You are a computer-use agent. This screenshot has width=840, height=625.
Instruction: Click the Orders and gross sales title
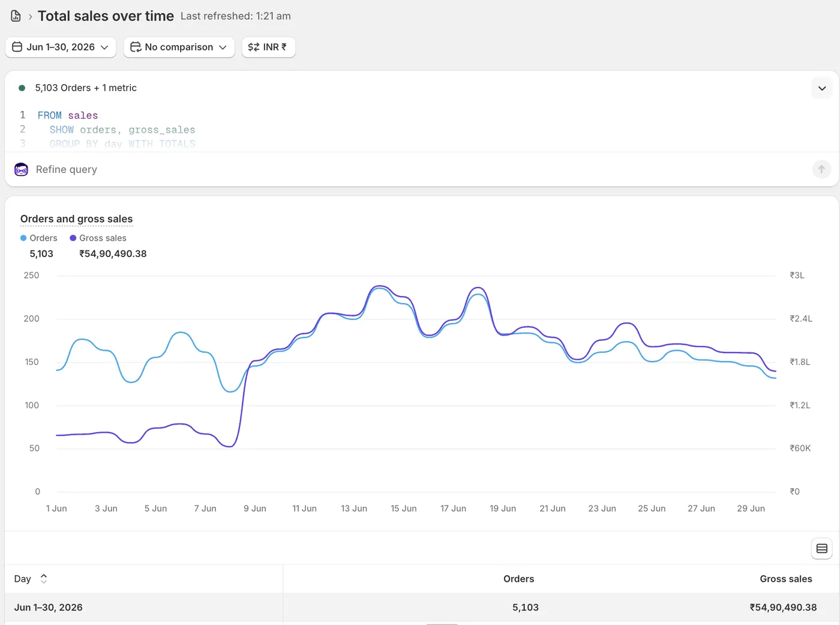coord(76,219)
